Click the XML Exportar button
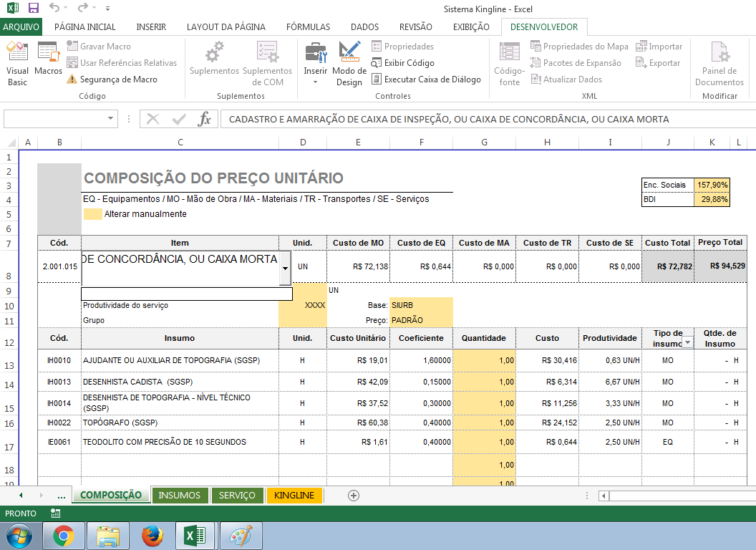This screenshot has height=550, width=756. tap(658, 63)
